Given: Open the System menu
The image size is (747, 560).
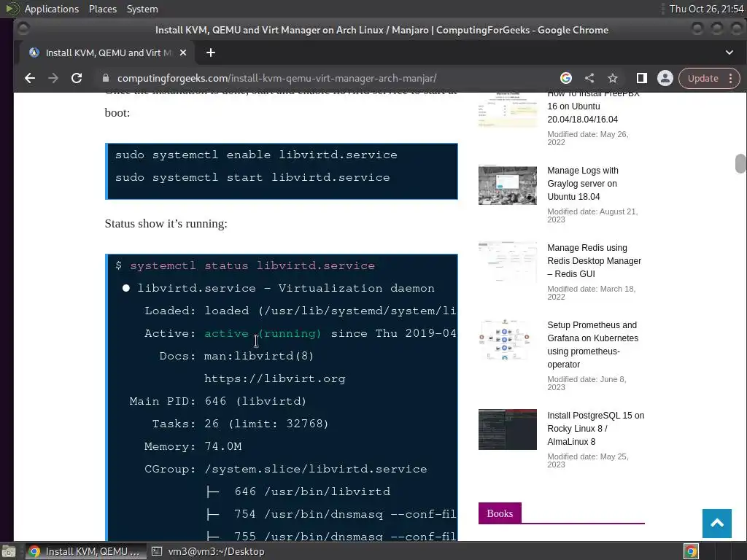Looking at the screenshot, I should click(142, 9).
